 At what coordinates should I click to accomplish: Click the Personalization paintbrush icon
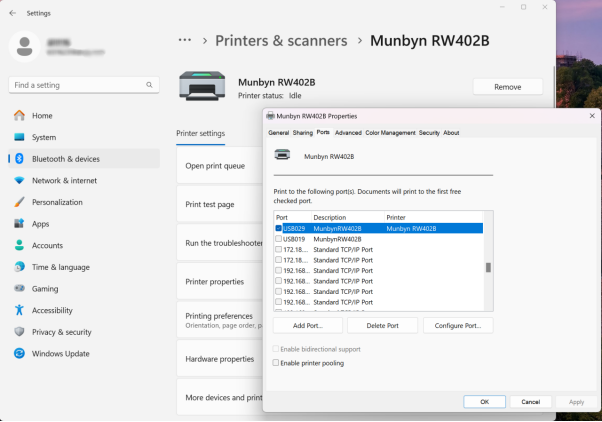pyautogui.click(x=19, y=202)
